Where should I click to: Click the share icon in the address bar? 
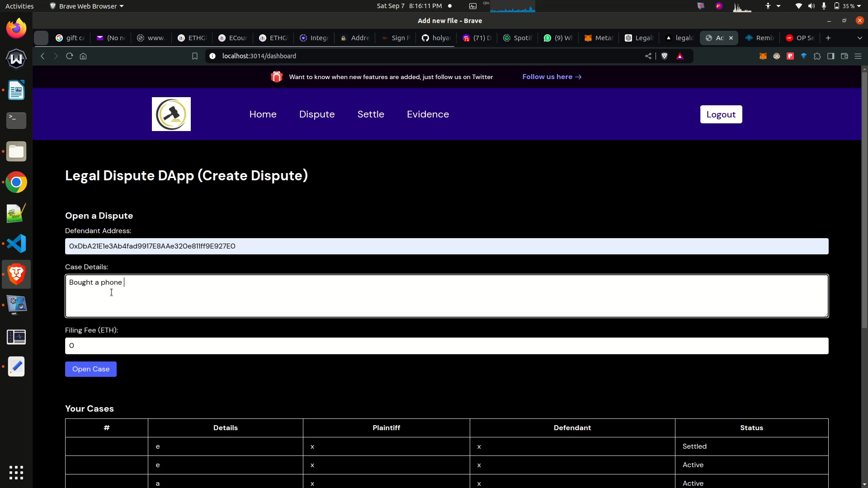click(648, 56)
